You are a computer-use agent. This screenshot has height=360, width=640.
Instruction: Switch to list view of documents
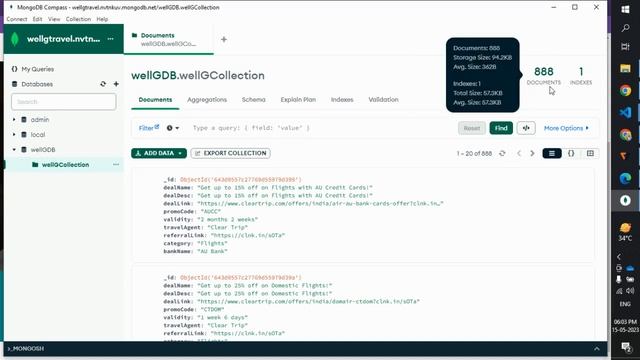pyautogui.click(x=552, y=153)
